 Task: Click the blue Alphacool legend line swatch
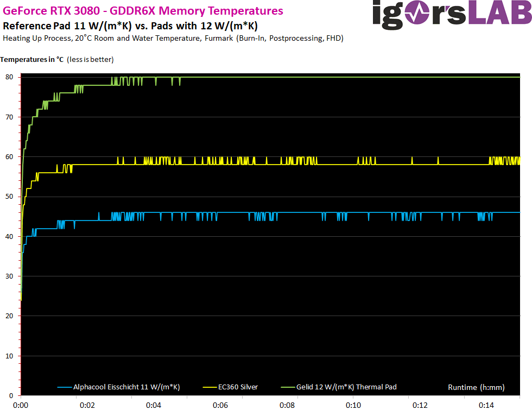pyautogui.click(x=65, y=387)
